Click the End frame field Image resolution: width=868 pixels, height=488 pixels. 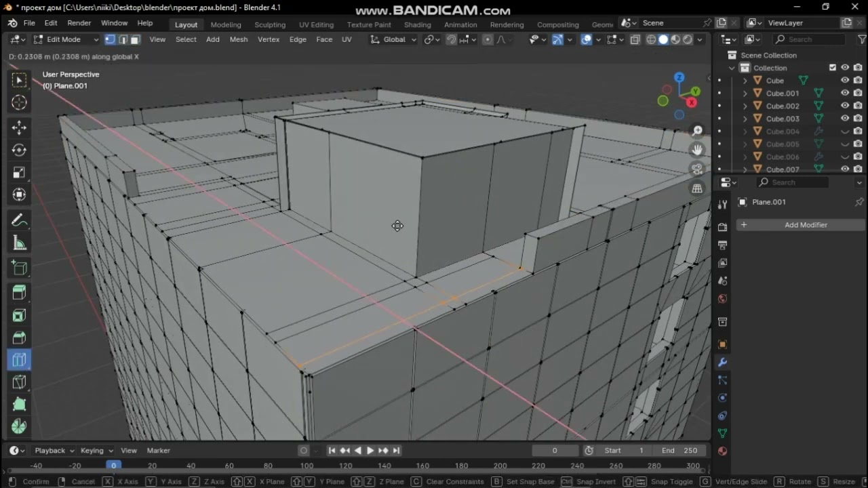(x=680, y=450)
